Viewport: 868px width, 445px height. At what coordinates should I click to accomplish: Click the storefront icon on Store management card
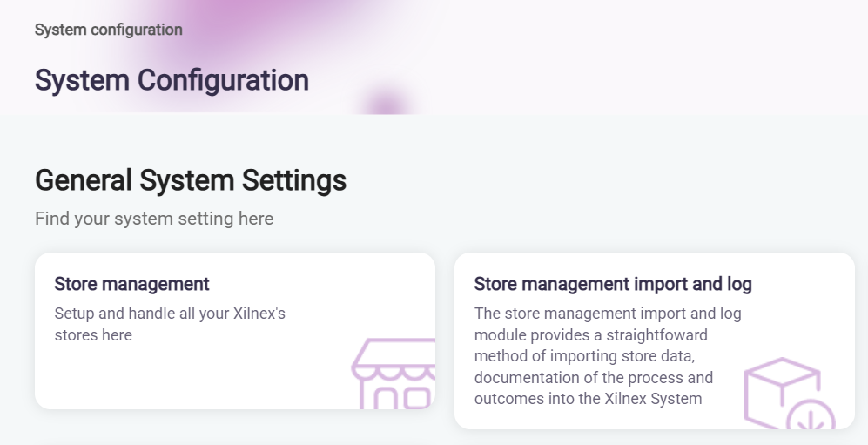pos(394,374)
